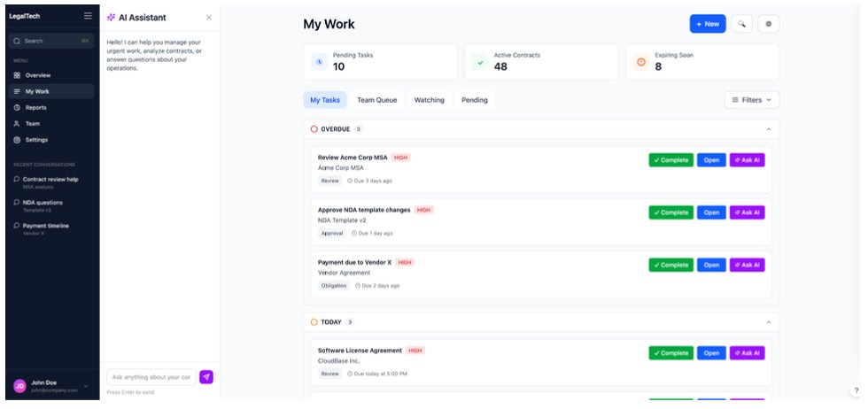868x409 pixels.
Task: Complete the Payment due to Vendor X task
Action: (x=671, y=265)
